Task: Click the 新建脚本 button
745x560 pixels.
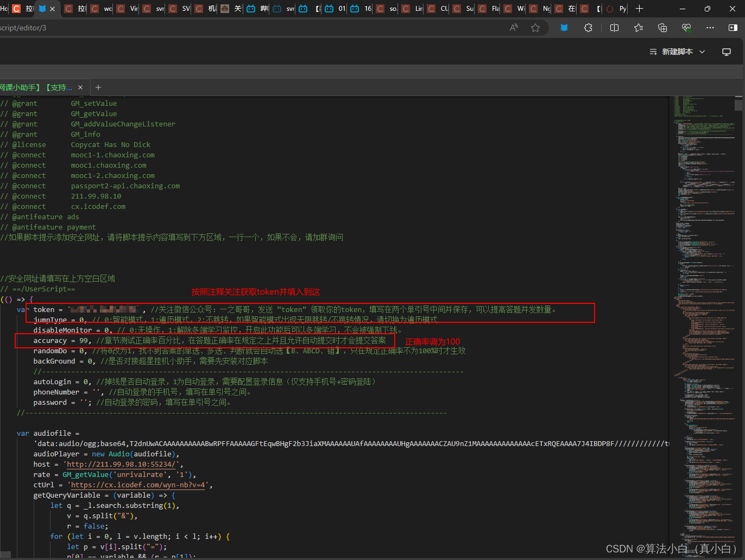Action: pyautogui.click(x=677, y=52)
